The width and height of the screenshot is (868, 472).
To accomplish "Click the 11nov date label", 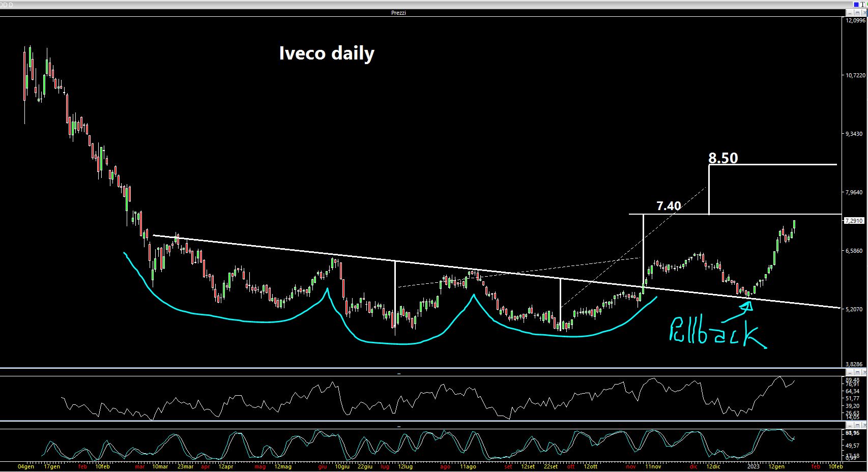I will [x=653, y=466].
